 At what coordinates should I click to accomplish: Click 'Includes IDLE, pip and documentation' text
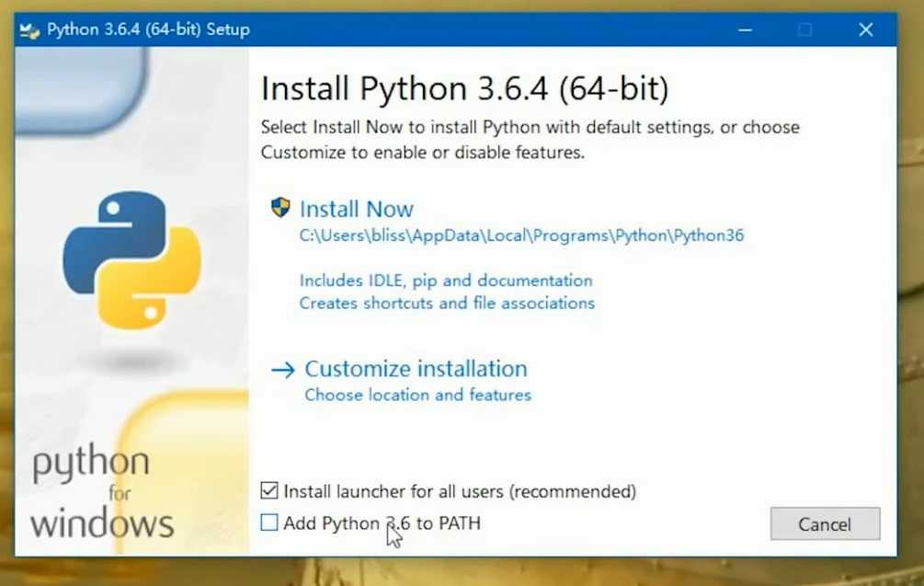tap(446, 281)
